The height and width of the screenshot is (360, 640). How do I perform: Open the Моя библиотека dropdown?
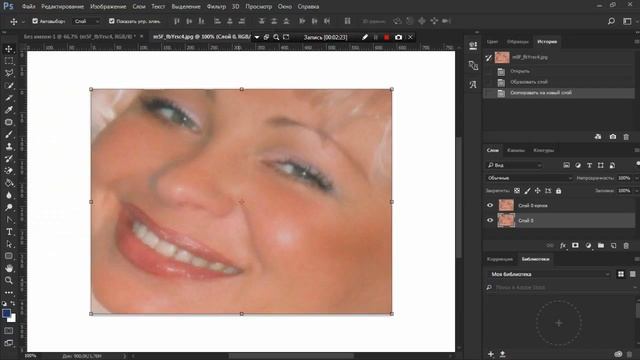pyautogui.click(x=549, y=274)
